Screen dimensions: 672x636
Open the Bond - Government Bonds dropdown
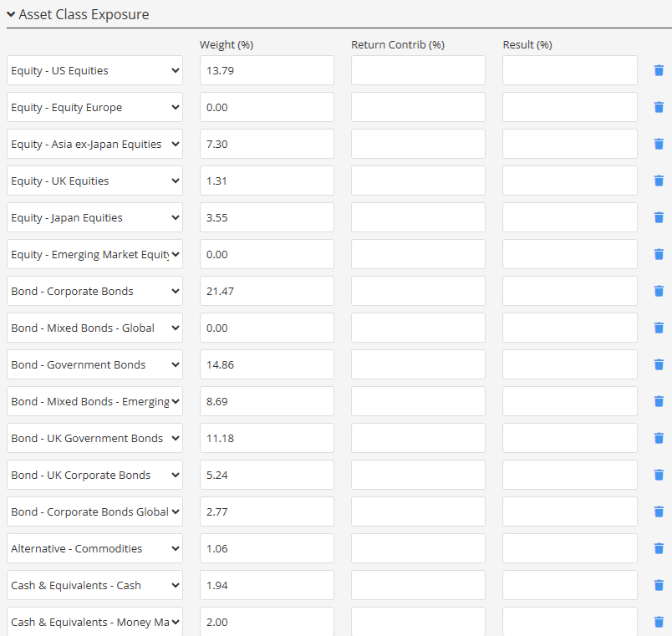pos(94,364)
